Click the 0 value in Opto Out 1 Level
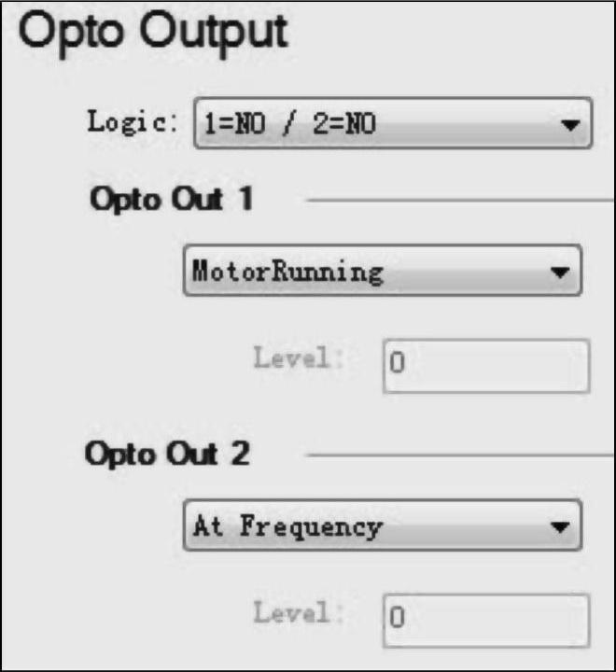The width and height of the screenshot is (616, 672). click(397, 364)
